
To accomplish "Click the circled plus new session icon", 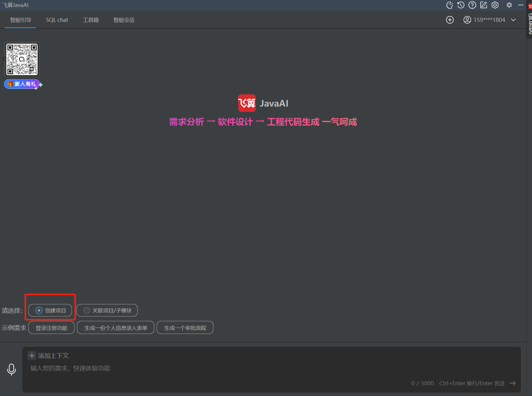I will coord(450,20).
